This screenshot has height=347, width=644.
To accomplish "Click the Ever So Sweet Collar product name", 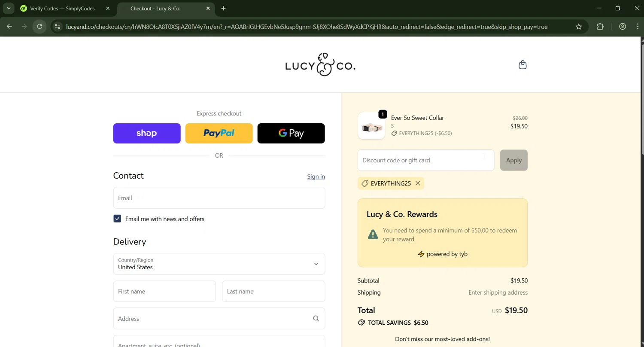I will click(417, 118).
